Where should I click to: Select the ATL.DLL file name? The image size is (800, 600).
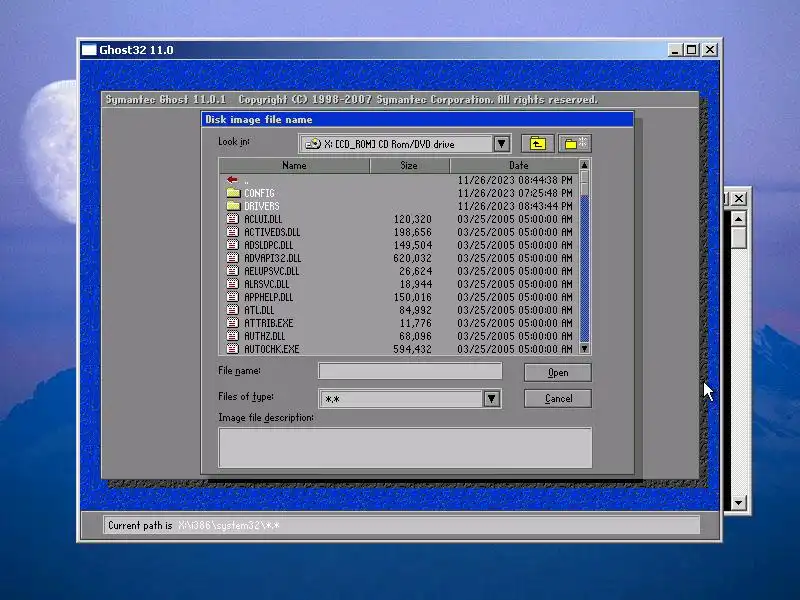[259, 310]
